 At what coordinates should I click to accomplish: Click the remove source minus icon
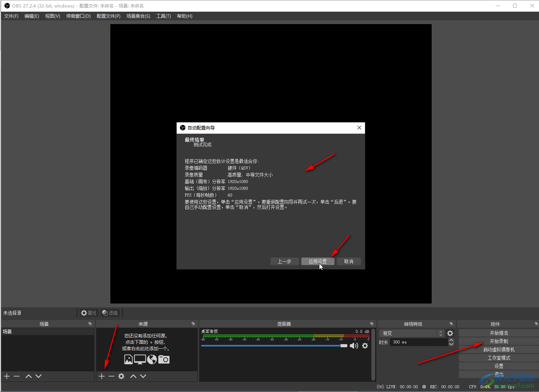point(111,376)
